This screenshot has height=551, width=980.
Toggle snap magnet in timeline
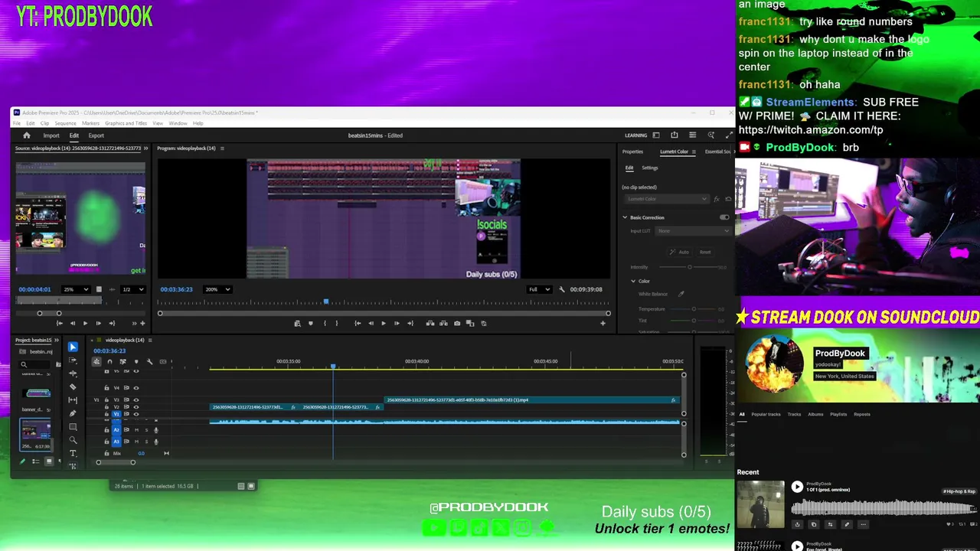pyautogui.click(x=109, y=361)
